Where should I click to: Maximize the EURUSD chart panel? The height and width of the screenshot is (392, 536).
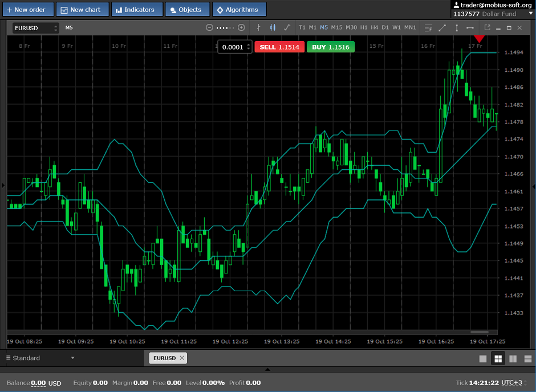click(509, 28)
